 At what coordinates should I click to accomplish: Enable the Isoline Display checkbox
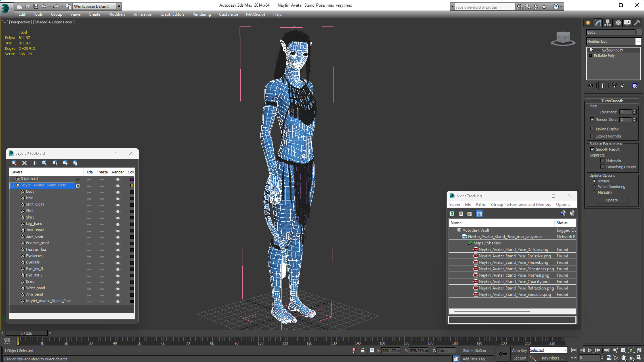tap(592, 129)
